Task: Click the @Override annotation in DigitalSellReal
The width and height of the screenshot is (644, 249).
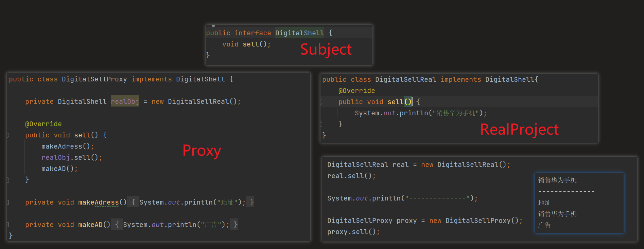Action: point(357,91)
